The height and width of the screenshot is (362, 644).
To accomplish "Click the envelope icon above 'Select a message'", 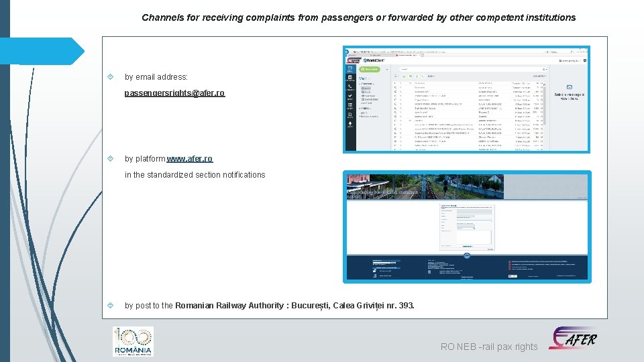I will coord(570,87).
